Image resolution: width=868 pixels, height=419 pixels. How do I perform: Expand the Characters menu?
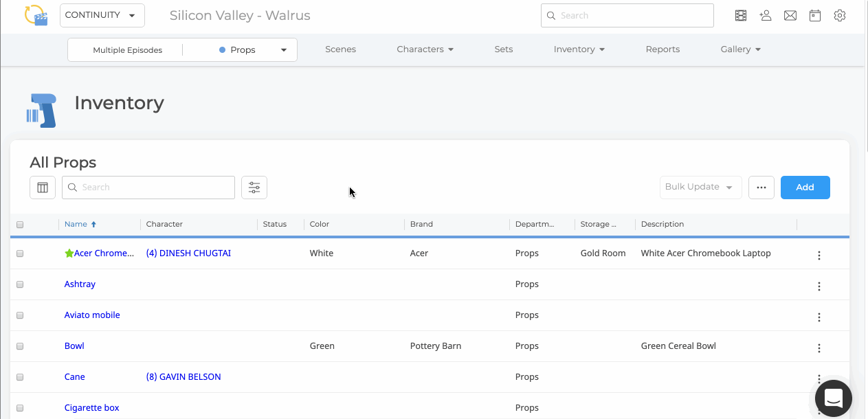click(425, 49)
